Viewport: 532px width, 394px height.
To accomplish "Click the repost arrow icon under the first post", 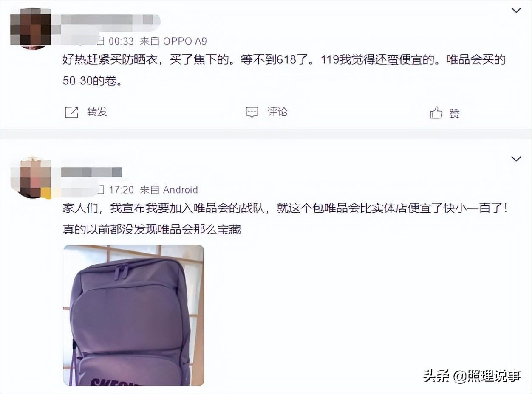I will click(x=71, y=112).
